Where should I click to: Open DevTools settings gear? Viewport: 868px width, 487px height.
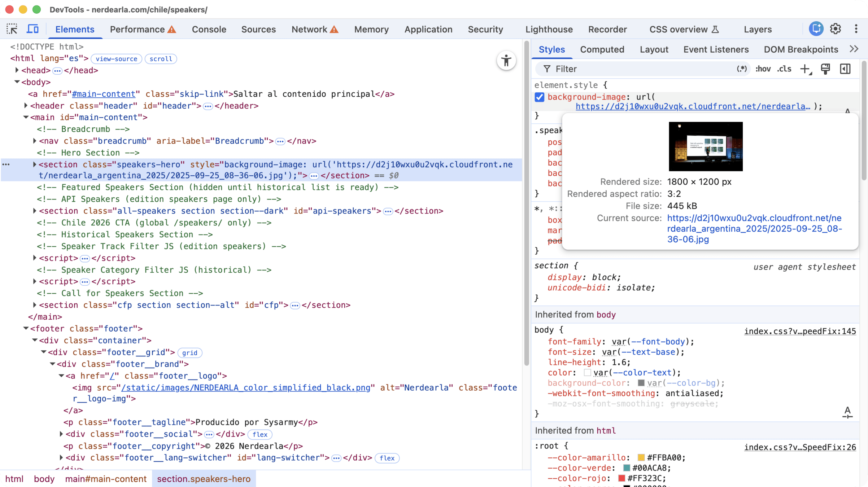pyautogui.click(x=836, y=29)
